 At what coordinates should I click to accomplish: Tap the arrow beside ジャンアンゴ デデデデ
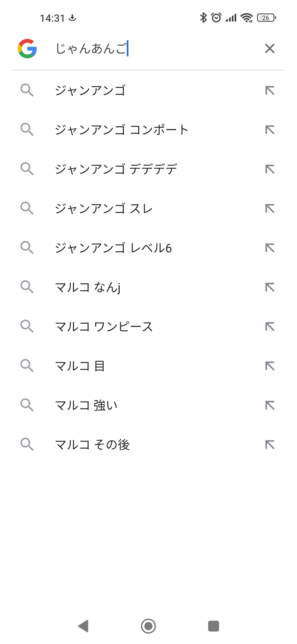[x=270, y=169]
